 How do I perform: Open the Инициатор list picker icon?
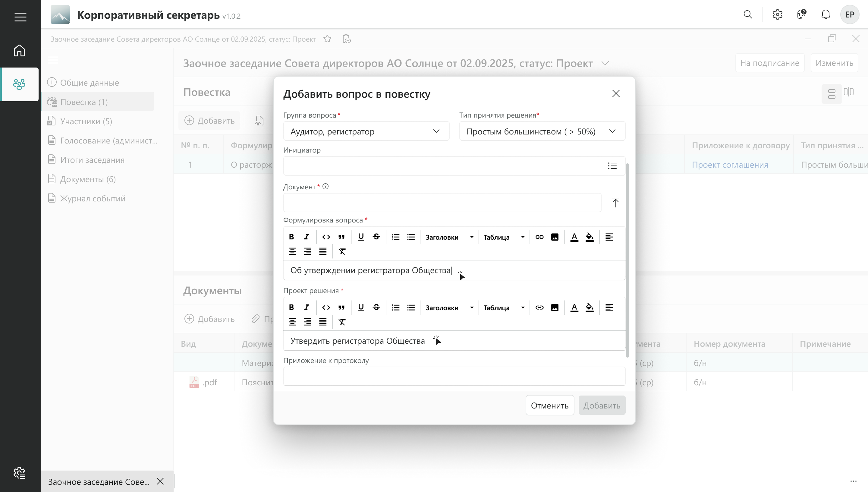pyautogui.click(x=612, y=166)
